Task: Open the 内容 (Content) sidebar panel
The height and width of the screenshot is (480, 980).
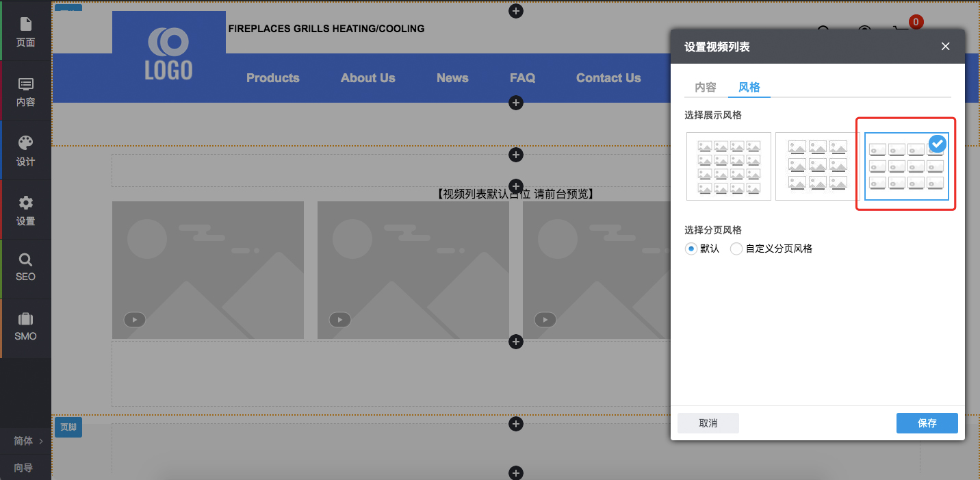Action: (25, 92)
